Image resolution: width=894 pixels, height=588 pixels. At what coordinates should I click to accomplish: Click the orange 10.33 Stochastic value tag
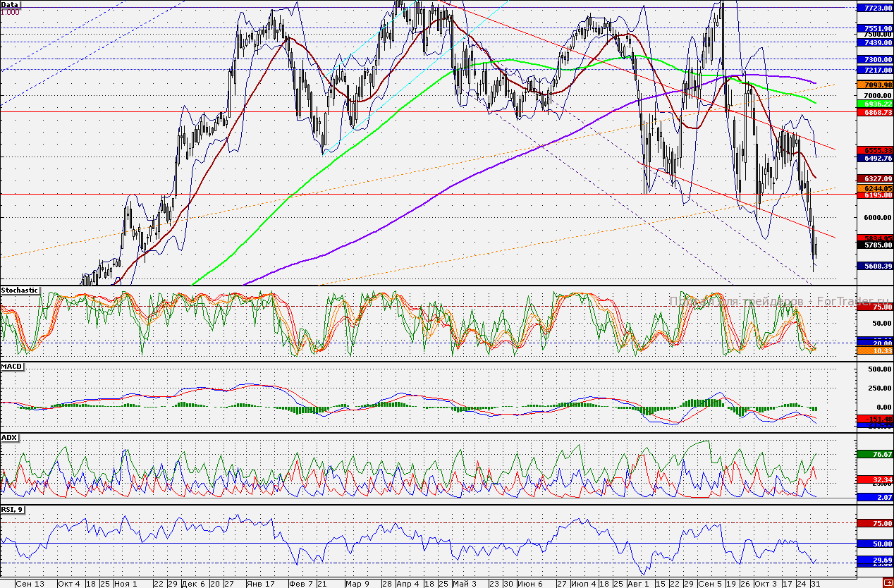click(x=874, y=350)
